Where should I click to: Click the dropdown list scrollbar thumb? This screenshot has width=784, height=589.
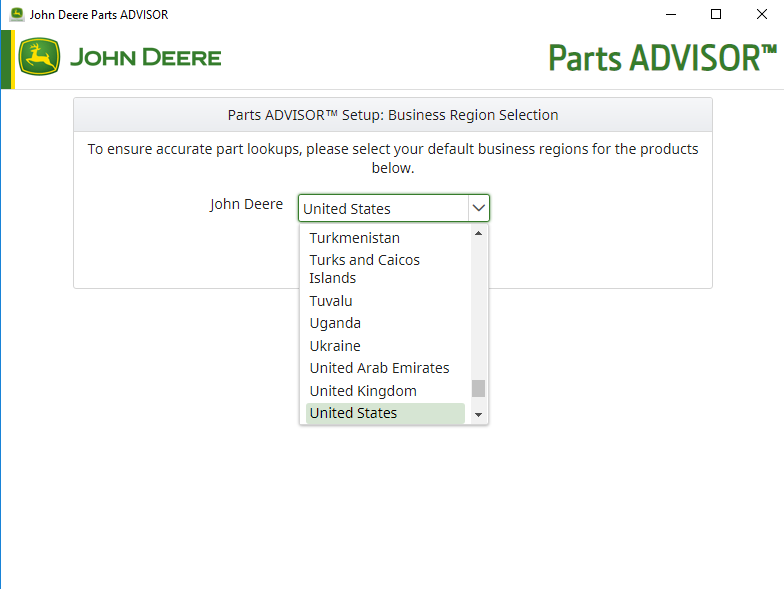[x=478, y=388]
